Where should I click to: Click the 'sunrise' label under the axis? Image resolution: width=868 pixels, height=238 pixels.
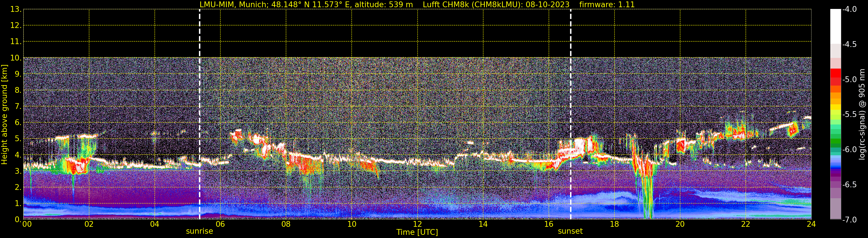point(200,231)
